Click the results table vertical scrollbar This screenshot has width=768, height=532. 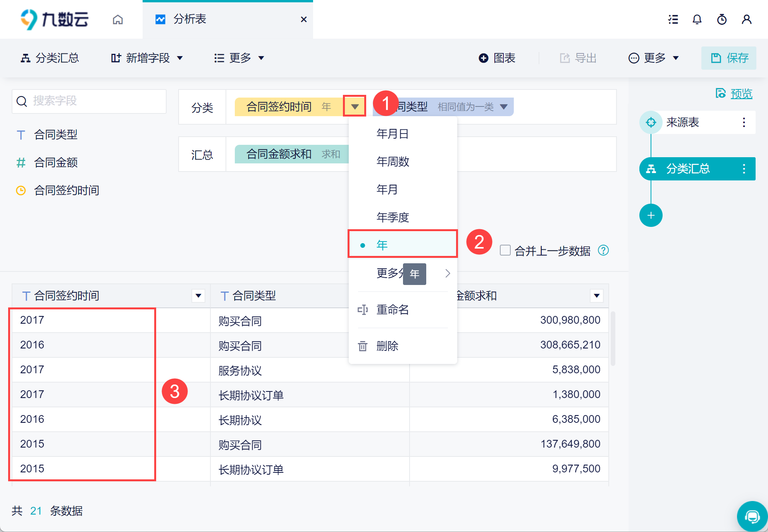(x=613, y=338)
